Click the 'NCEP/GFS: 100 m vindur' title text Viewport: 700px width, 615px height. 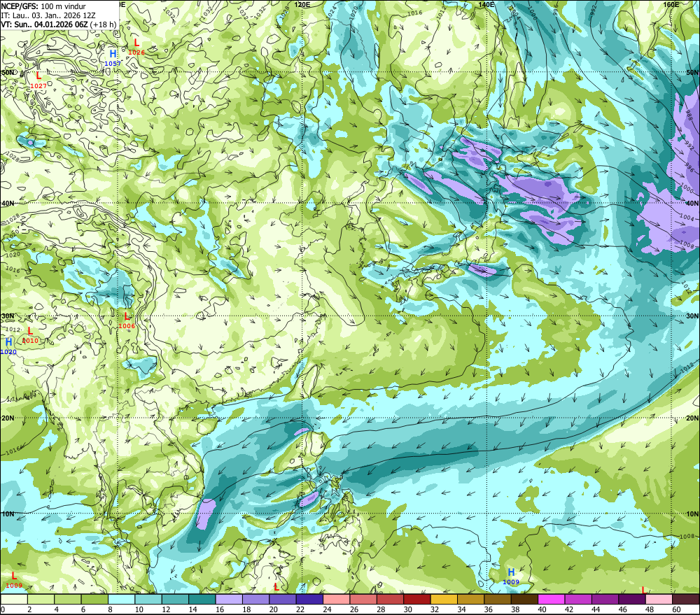[43, 6]
